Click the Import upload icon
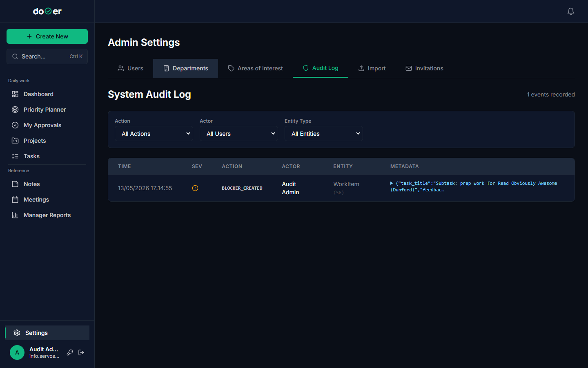This screenshot has width=588, height=368. pos(361,68)
